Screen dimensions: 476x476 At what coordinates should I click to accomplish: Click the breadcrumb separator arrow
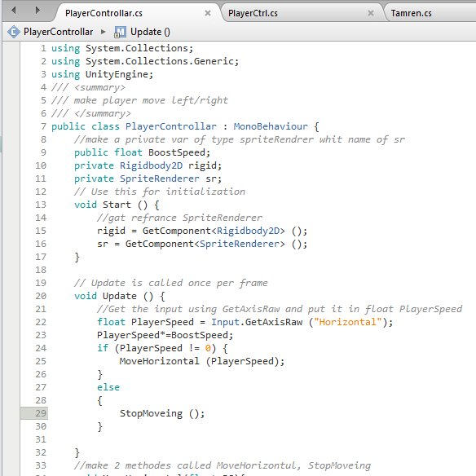(x=104, y=32)
